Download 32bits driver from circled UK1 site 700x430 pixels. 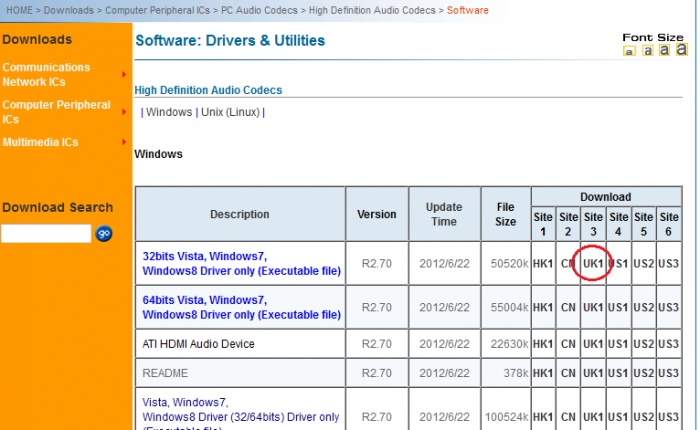pos(594,263)
